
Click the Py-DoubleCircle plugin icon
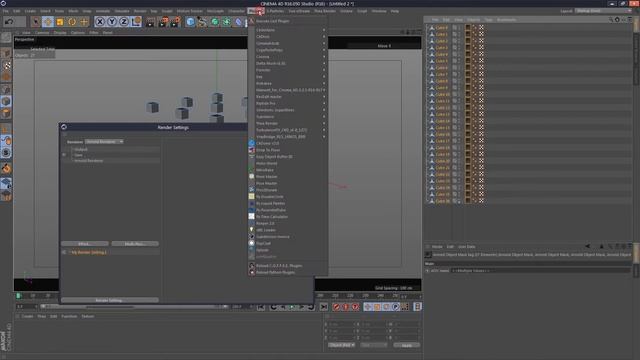(251, 196)
